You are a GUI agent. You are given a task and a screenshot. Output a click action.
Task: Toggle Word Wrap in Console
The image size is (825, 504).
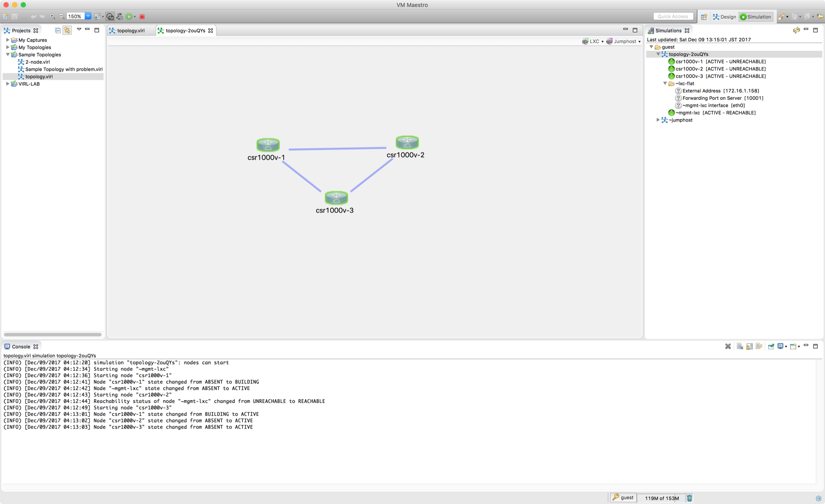point(759,346)
